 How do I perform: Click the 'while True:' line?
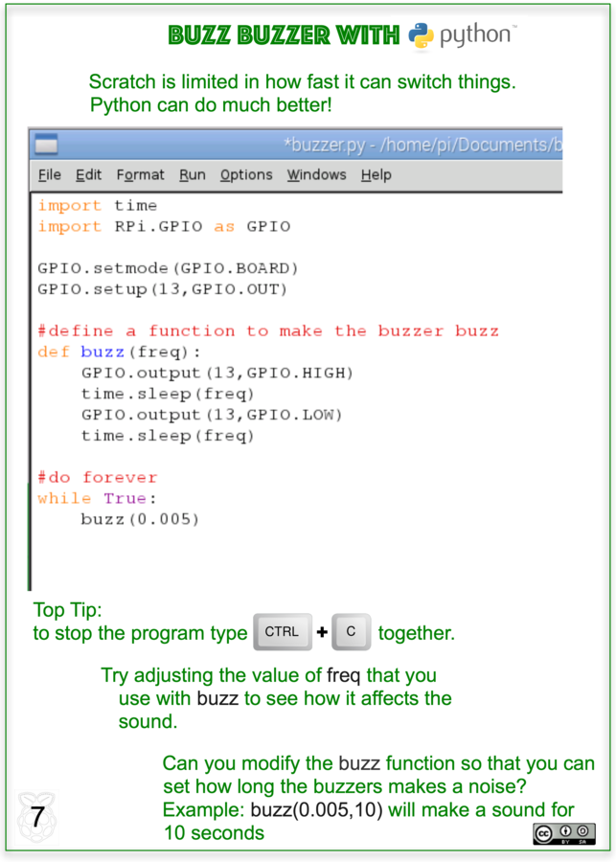pyautogui.click(x=98, y=498)
